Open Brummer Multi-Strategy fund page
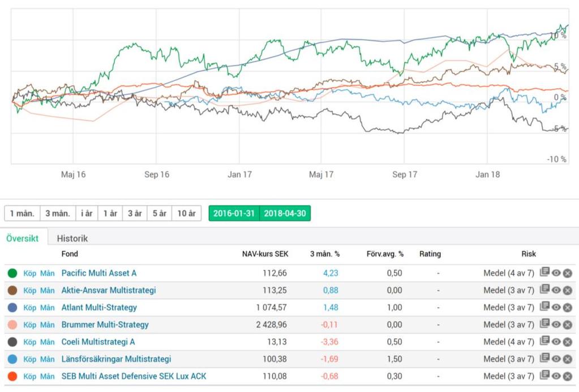The height and width of the screenshot is (392, 579). click(x=105, y=325)
